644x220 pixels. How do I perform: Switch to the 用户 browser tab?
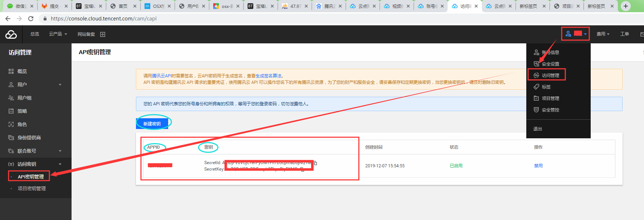pos(192,6)
